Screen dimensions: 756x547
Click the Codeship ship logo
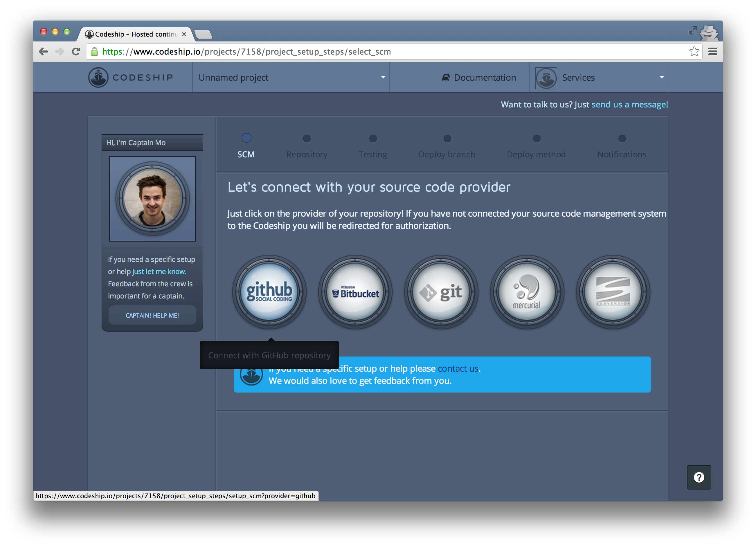(x=98, y=77)
